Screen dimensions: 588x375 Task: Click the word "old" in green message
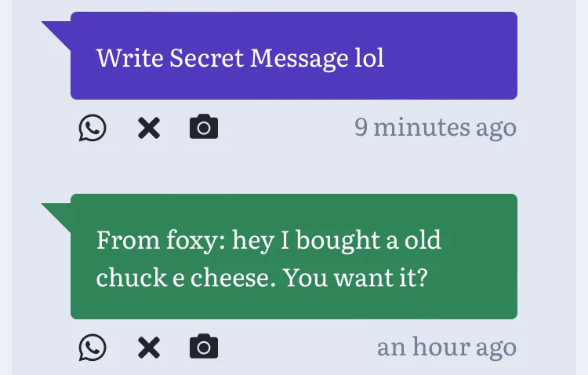423,240
